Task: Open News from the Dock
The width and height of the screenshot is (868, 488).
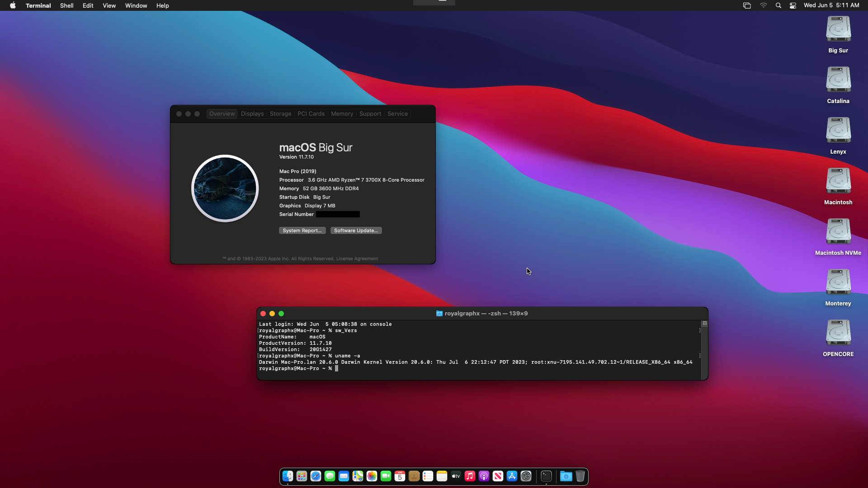Action: pos(498,476)
